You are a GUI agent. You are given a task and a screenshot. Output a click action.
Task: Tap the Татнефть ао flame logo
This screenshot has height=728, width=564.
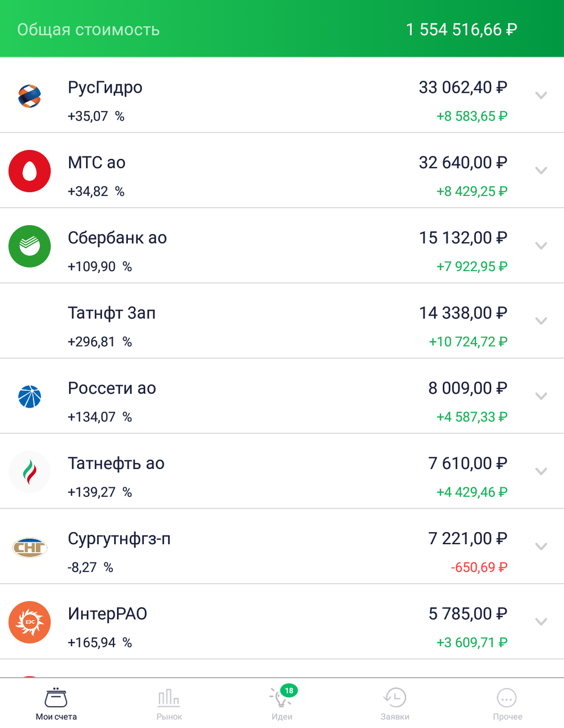[x=29, y=471]
